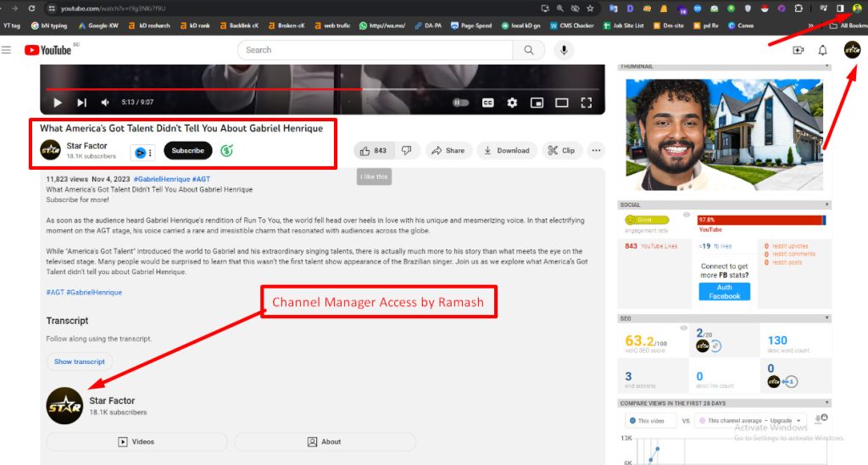The image size is (868, 465).
Task: Open player settings gear
Action: click(x=512, y=103)
